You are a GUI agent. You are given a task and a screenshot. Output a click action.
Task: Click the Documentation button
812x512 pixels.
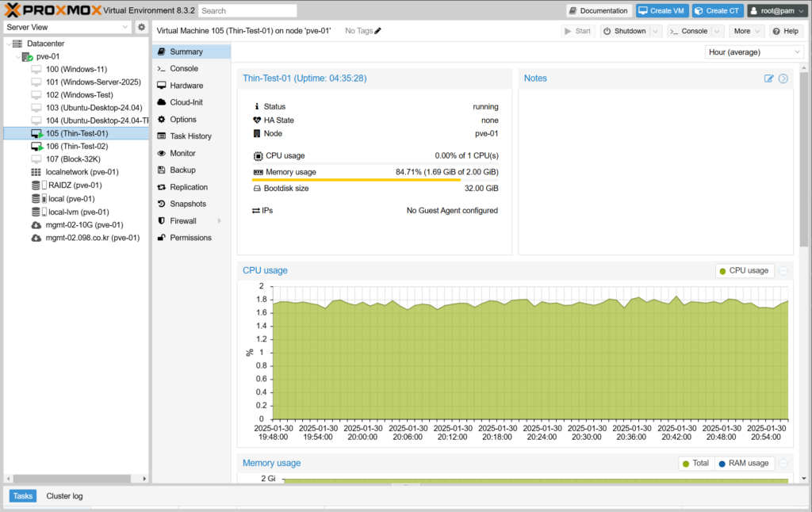599,10
